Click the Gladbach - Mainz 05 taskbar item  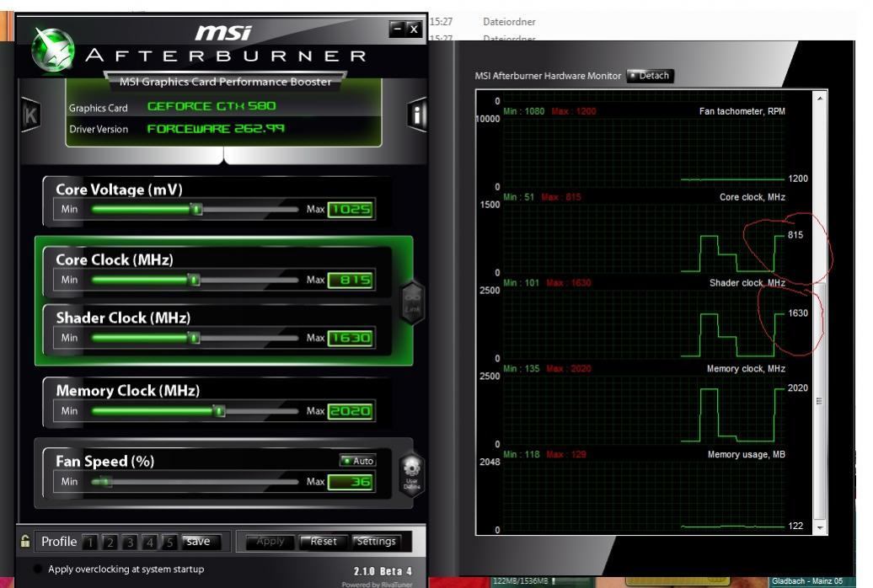pos(806,580)
